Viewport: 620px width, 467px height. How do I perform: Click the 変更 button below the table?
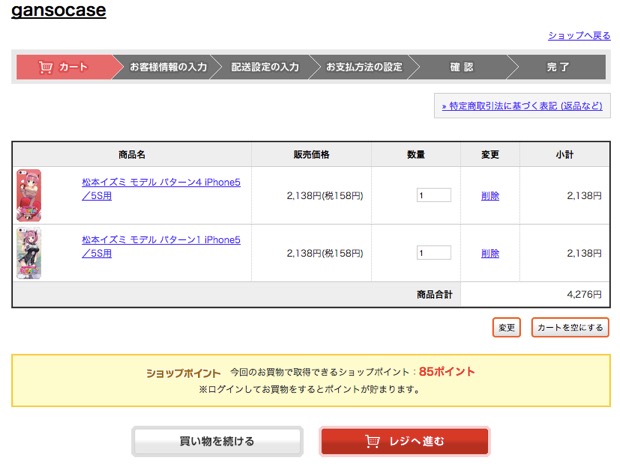point(507,327)
